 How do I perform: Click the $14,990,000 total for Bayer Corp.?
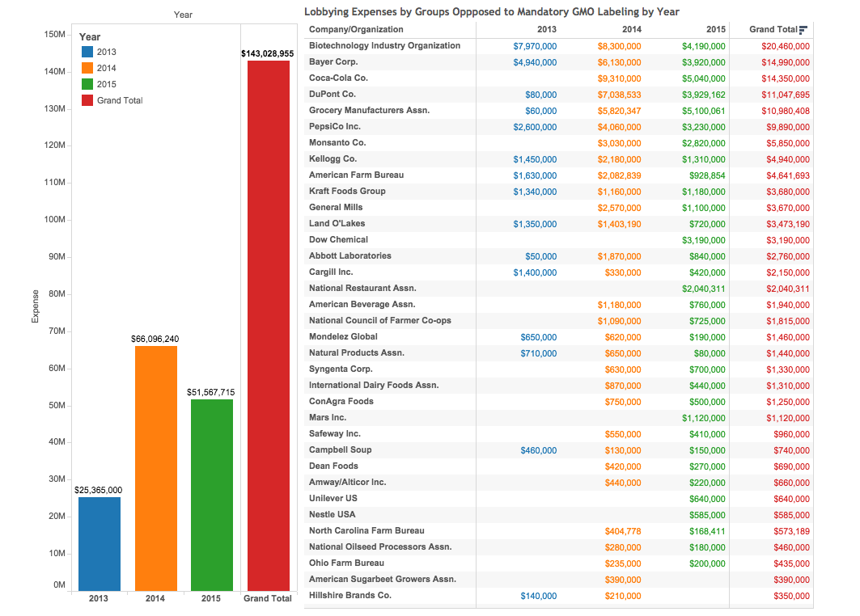coord(786,62)
